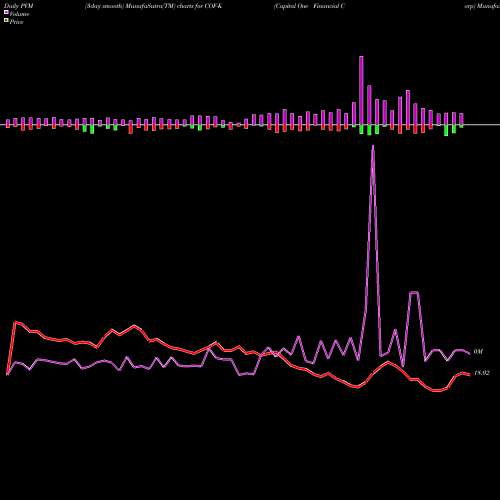
Task: Click the '0M' volume line label
Action: 478,352
